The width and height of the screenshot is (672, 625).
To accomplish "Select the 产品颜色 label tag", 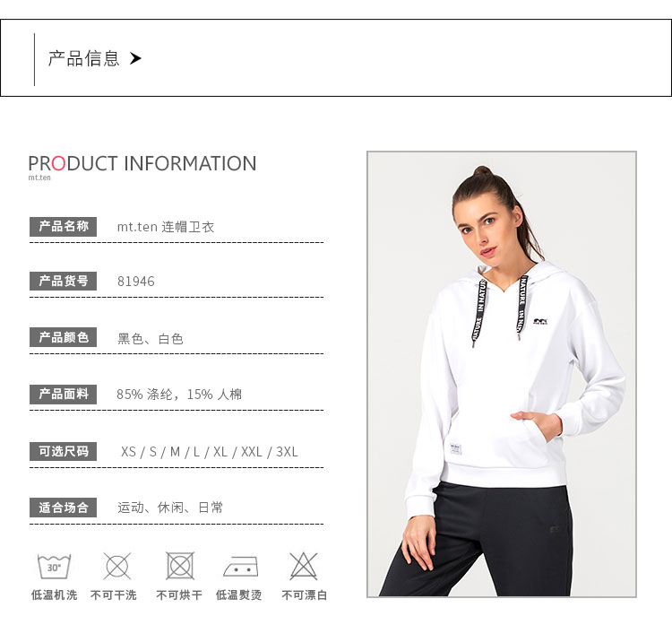I will coord(63,337).
